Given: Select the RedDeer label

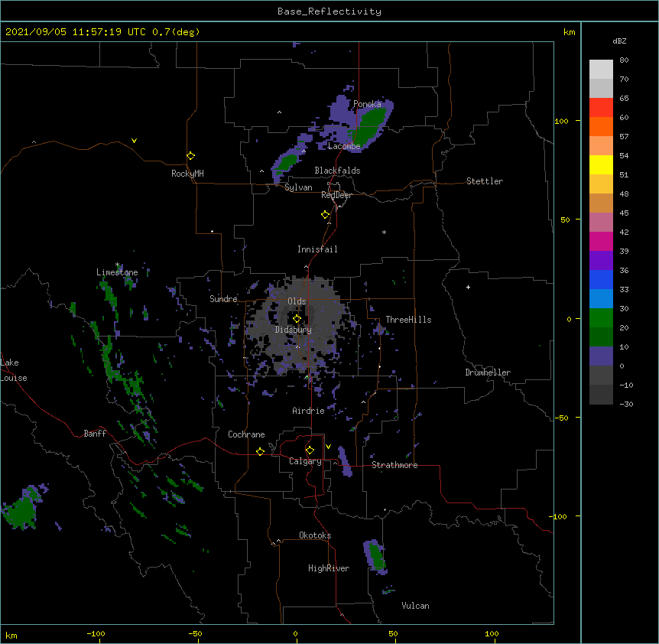Looking at the screenshot, I should click(x=336, y=195).
